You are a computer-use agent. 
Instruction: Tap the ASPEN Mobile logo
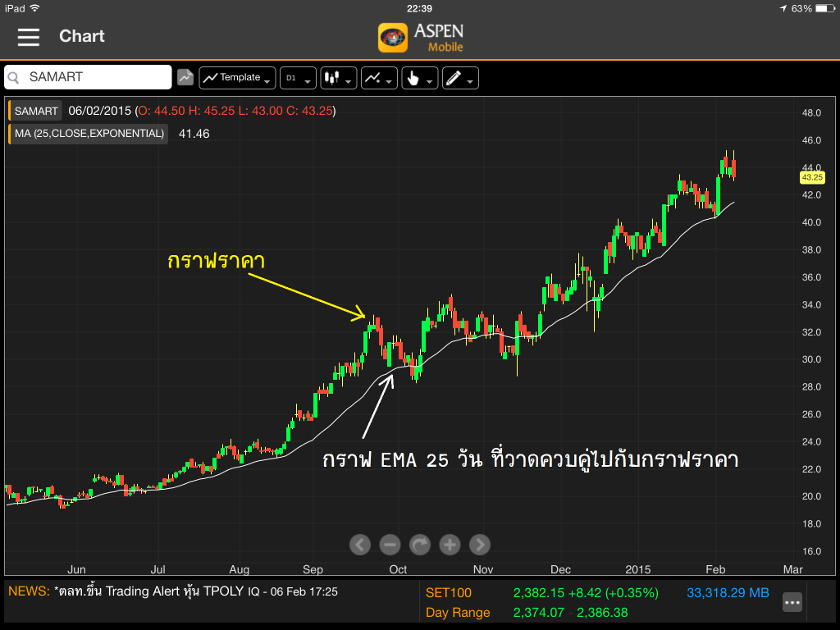pyautogui.click(x=420, y=37)
